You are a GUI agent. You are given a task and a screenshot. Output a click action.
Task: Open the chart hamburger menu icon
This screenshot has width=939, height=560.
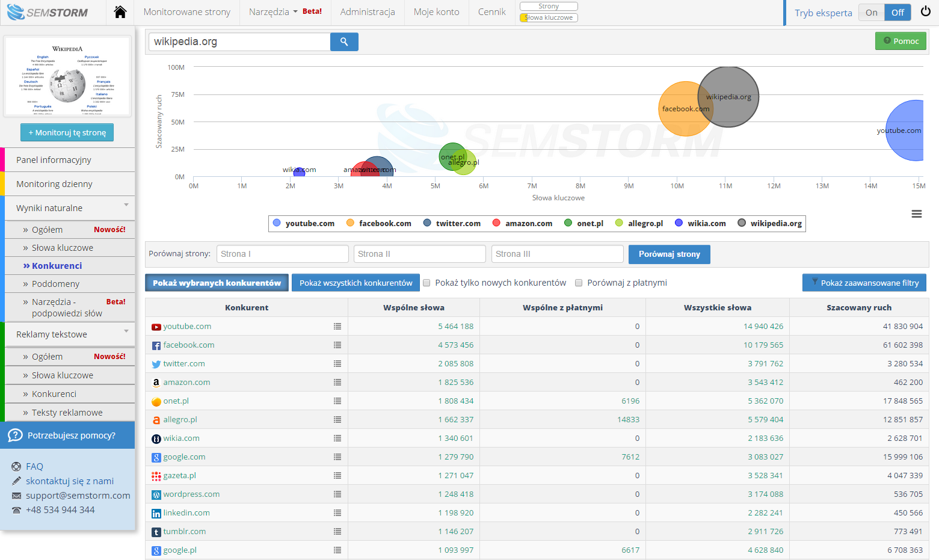pos(917,214)
